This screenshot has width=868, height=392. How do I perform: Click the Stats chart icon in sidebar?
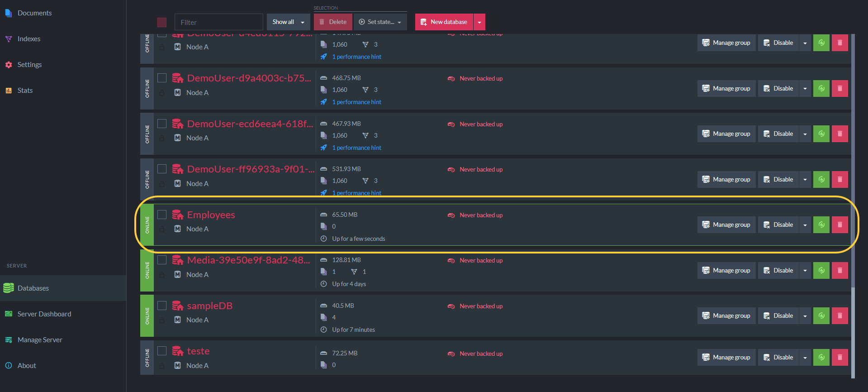[x=8, y=91]
